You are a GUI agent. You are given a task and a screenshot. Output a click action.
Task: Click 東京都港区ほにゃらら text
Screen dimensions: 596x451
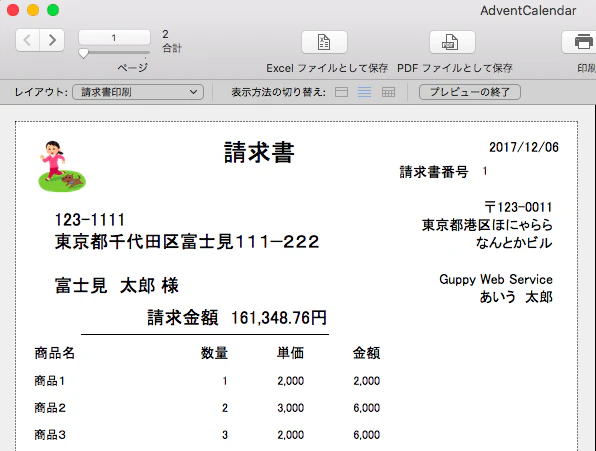pos(487,225)
